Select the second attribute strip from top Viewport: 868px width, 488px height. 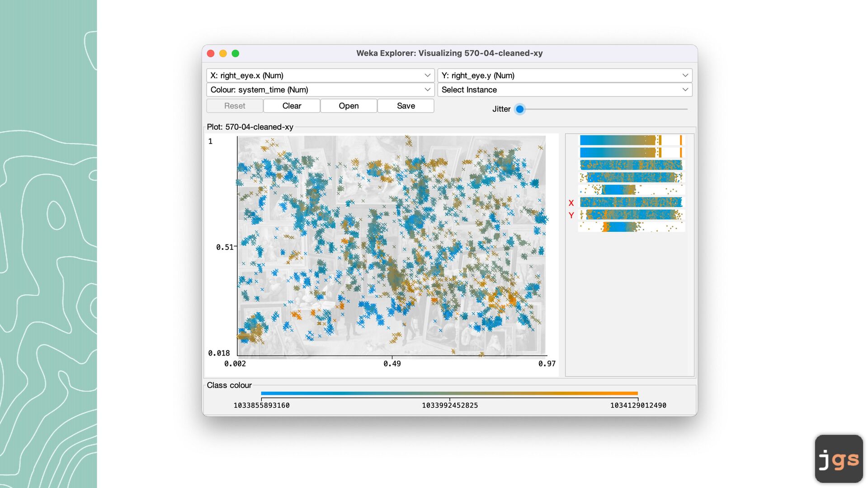631,152
